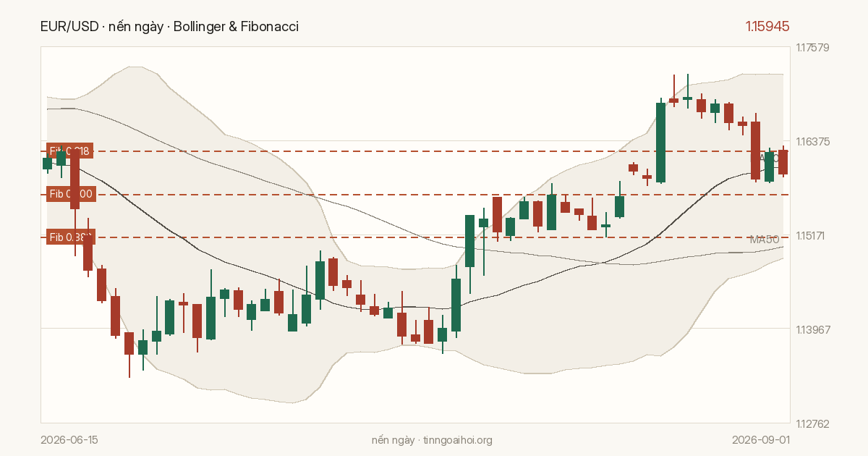Select the 1.12762 price axis label
868x456 pixels.
[x=812, y=424]
